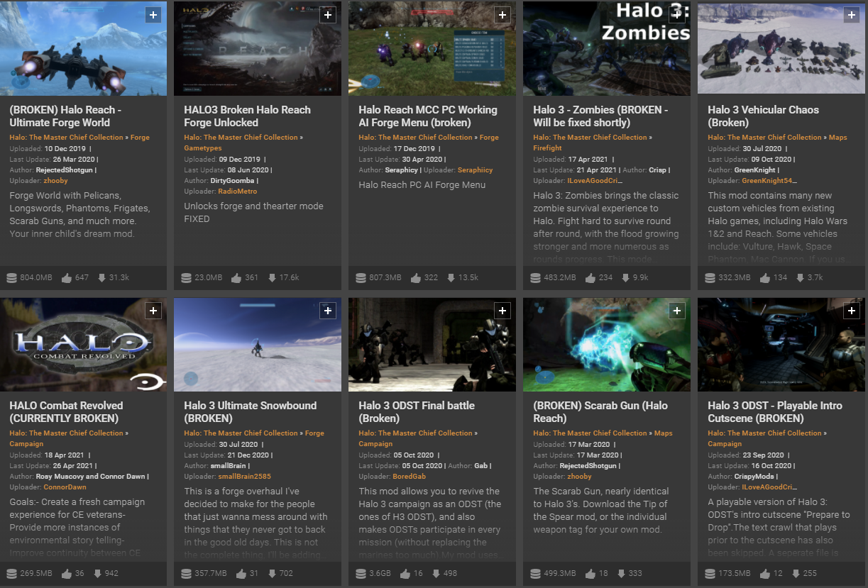Add Halo Reach MCC PC Working AI Forge Menu via plus icon
868x588 pixels.
point(502,15)
